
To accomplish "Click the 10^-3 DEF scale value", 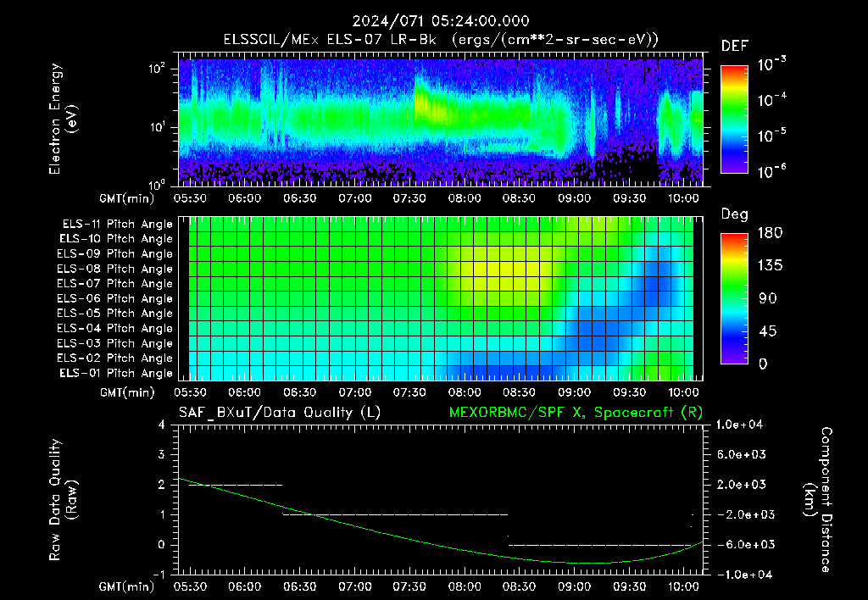I will pos(772,64).
